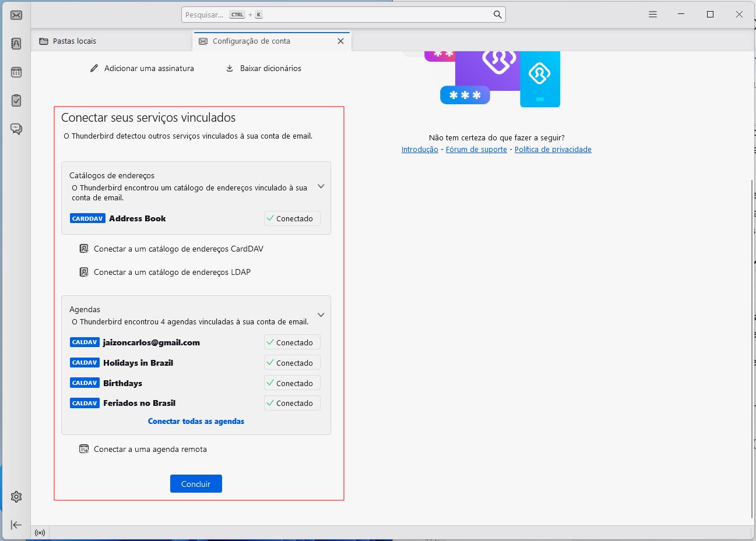
Task: Close the Configuração de conta tab
Action: click(x=340, y=41)
